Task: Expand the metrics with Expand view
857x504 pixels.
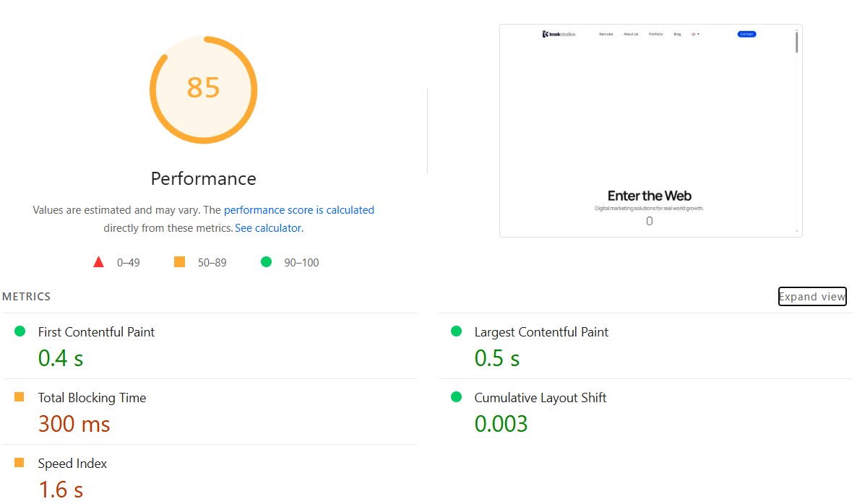Action: [x=811, y=297]
